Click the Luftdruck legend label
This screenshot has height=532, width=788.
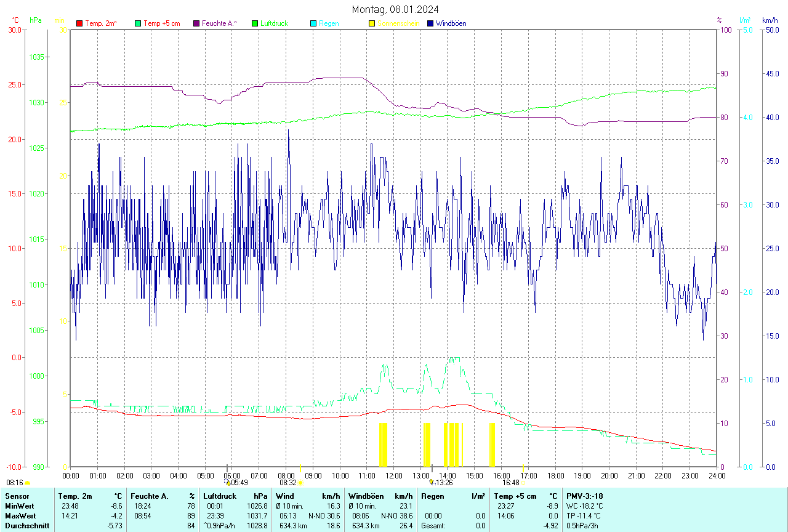pyautogui.click(x=274, y=23)
